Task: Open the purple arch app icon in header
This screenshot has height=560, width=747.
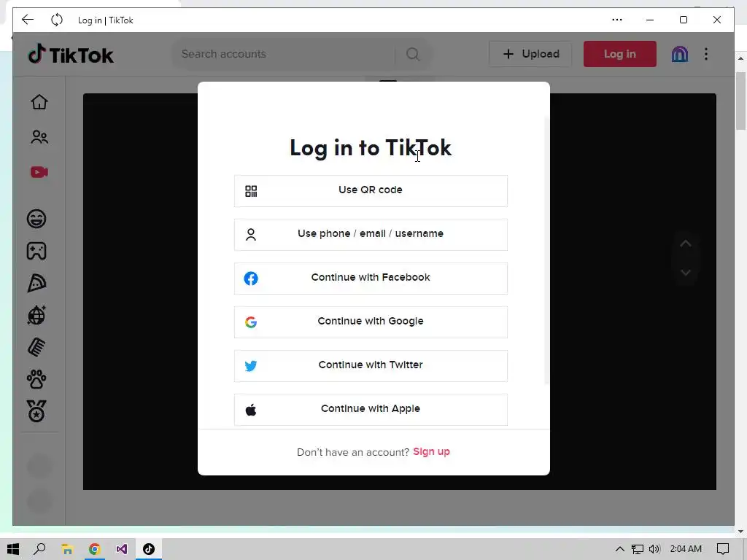Action: coord(680,54)
